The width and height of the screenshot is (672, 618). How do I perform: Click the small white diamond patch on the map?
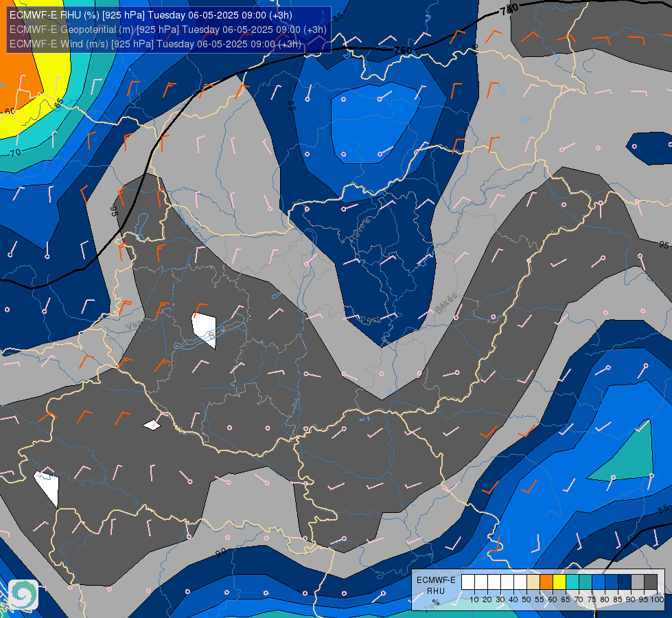coord(152,425)
